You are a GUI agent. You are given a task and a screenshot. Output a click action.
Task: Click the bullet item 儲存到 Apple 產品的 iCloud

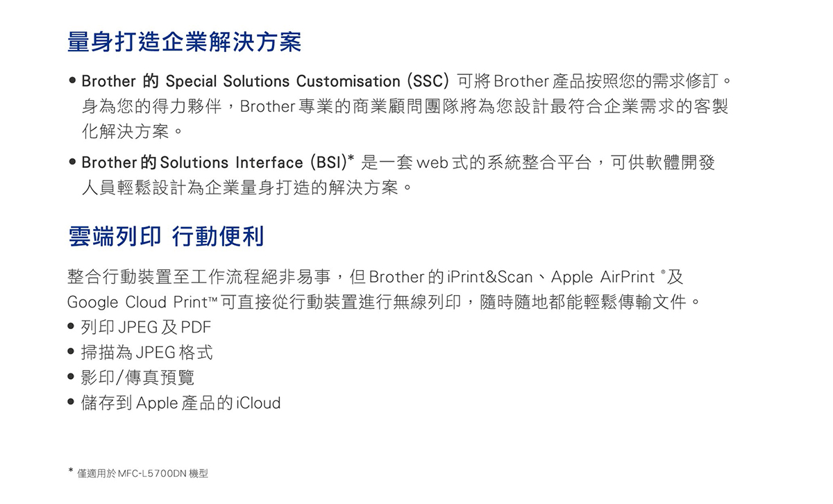180,403
